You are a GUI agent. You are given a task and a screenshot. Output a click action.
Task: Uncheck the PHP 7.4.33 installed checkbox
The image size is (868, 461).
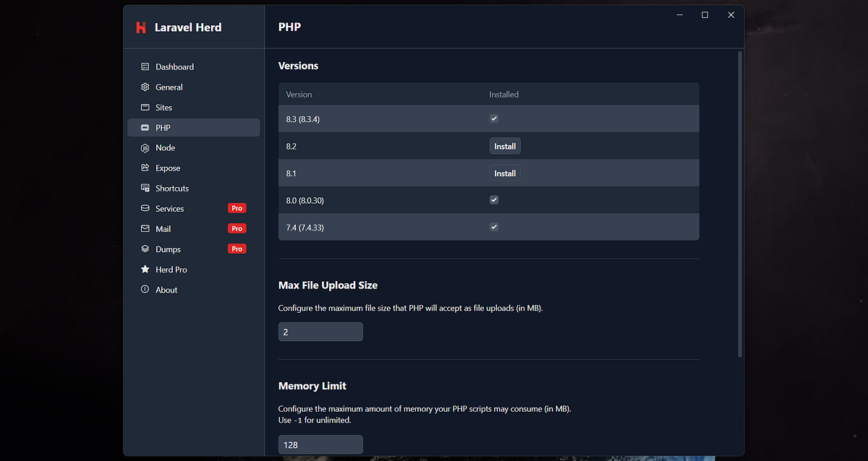(x=494, y=226)
